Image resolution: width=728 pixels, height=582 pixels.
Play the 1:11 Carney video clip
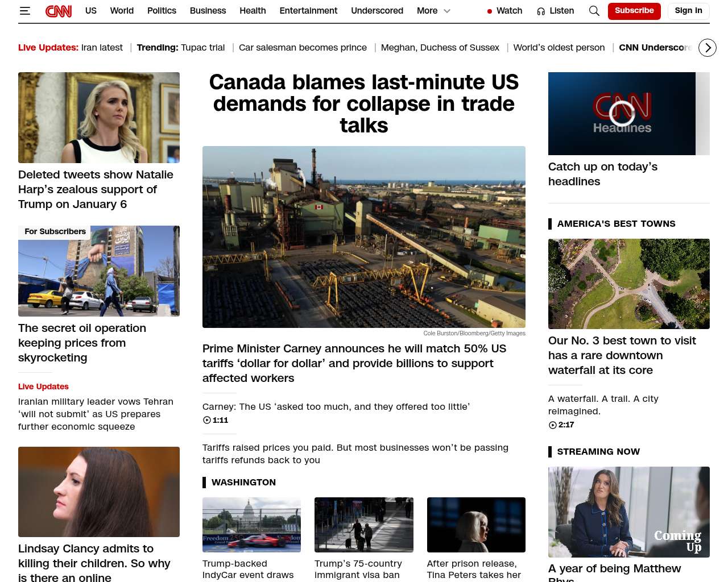pos(216,420)
